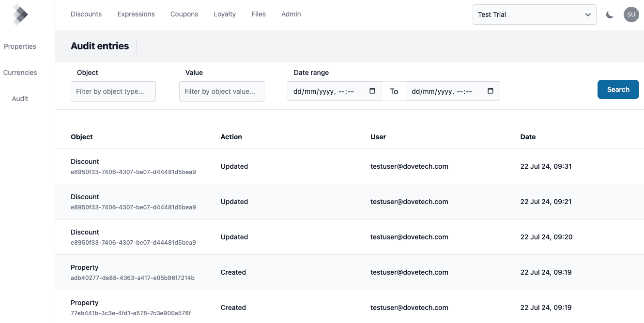Open the end date calendar picker
This screenshot has height=323, width=644.
click(x=490, y=90)
